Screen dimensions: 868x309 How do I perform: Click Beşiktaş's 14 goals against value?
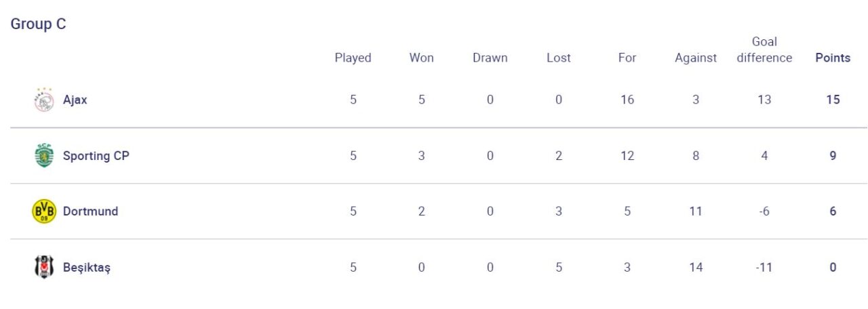coord(695,267)
